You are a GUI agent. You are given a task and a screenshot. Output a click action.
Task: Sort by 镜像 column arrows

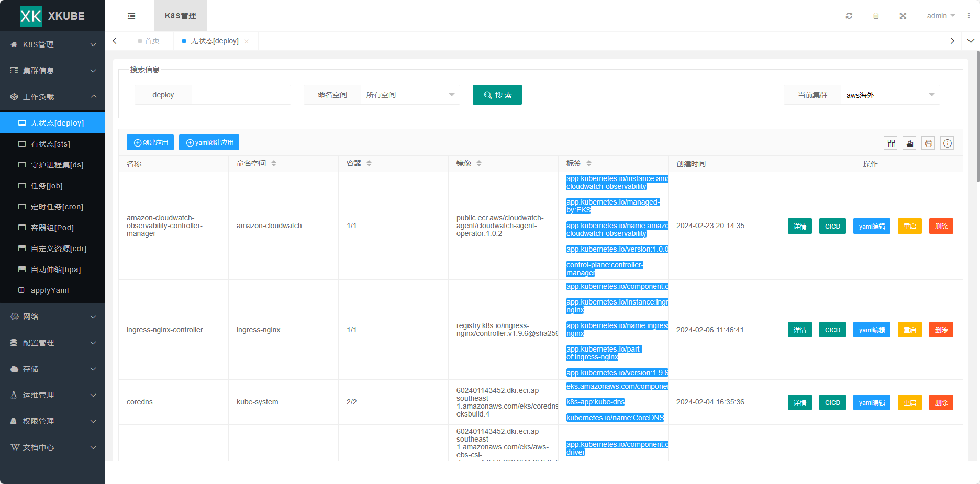(479, 164)
